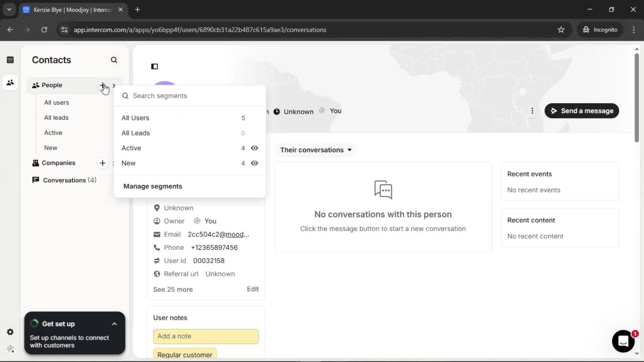Select Active in segment dropdown list
The height and width of the screenshot is (362, 644).
[x=190, y=148]
